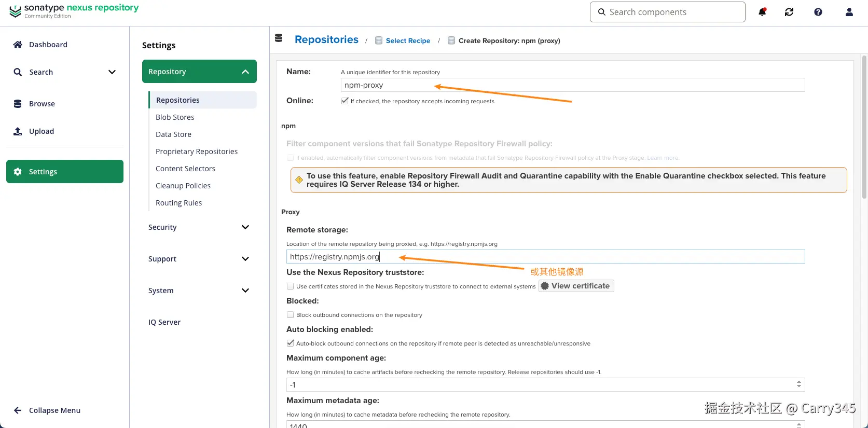Select Cleanup Policies menu item
This screenshot has height=428, width=868.
tap(183, 186)
